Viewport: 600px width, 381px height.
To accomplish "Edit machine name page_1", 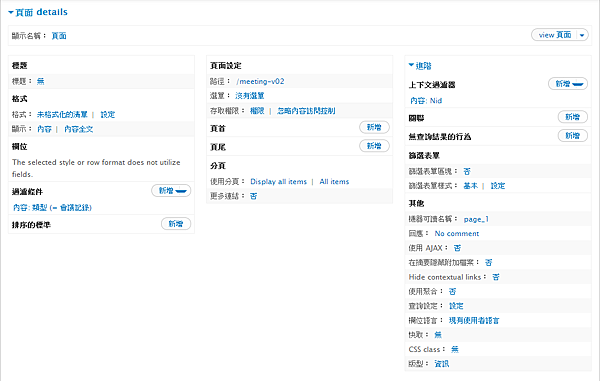I will point(476,219).
